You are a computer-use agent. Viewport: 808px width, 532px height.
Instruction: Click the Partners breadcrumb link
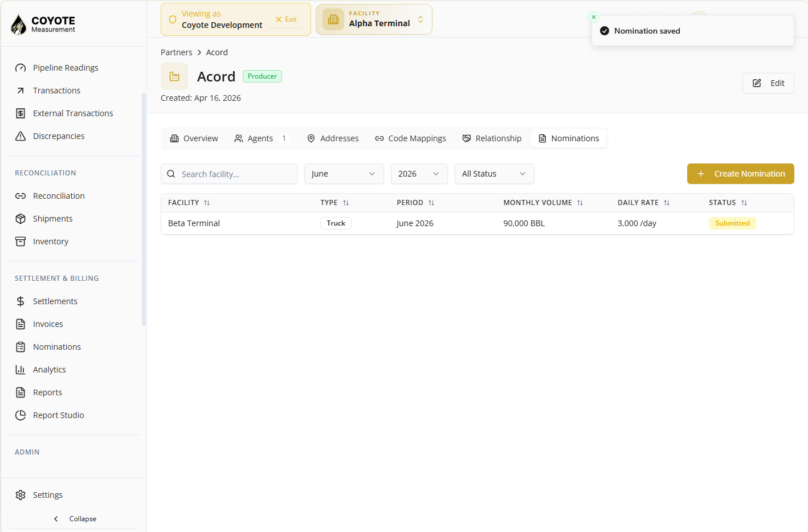click(x=177, y=52)
